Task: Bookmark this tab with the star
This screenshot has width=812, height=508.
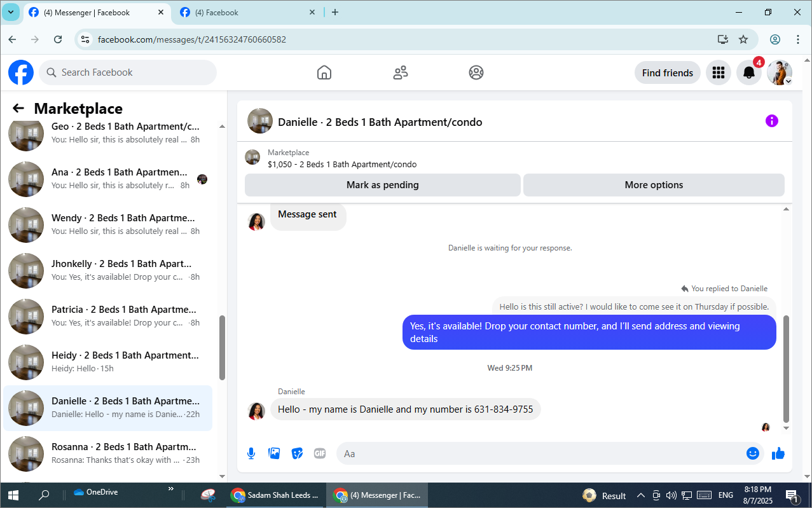Action: coord(743,39)
